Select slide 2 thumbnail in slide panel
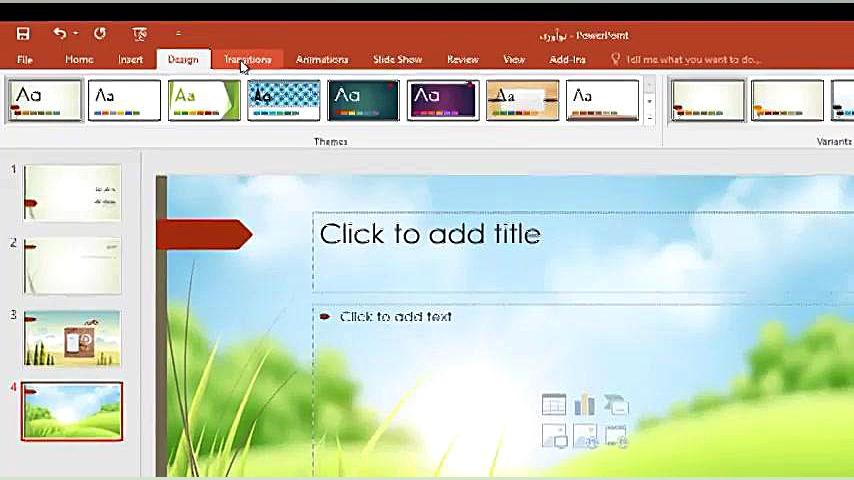This screenshot has height=480, width=854. pyautogui.click(x=72, y=265)
